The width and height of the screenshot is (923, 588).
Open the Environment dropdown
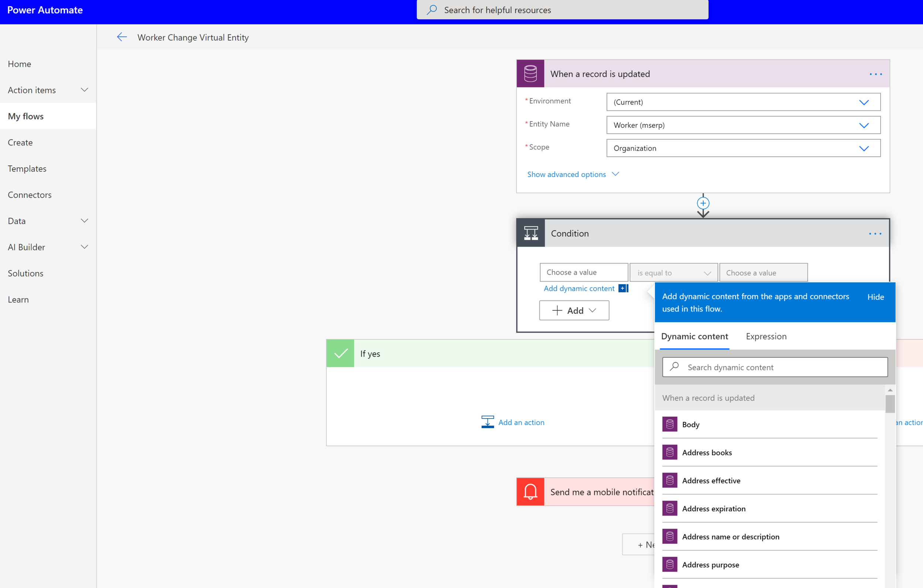[743, 102]
